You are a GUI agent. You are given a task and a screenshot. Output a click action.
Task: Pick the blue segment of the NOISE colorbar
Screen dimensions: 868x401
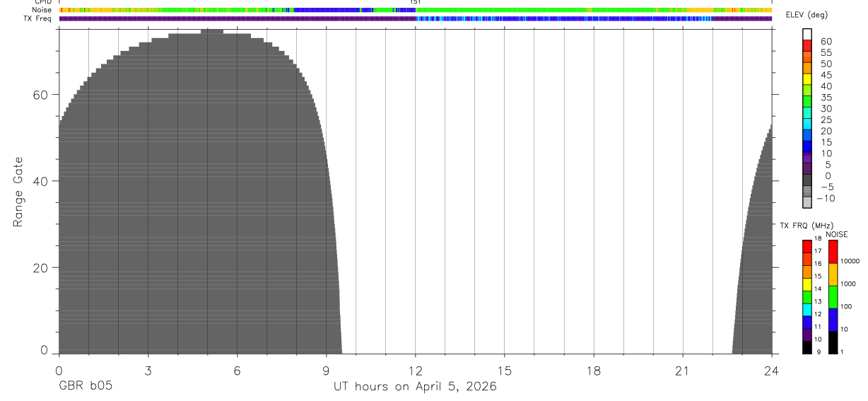(x=833, y=320)
